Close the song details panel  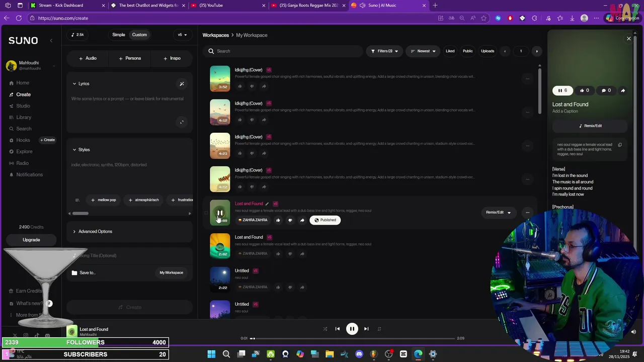point(628,39)
